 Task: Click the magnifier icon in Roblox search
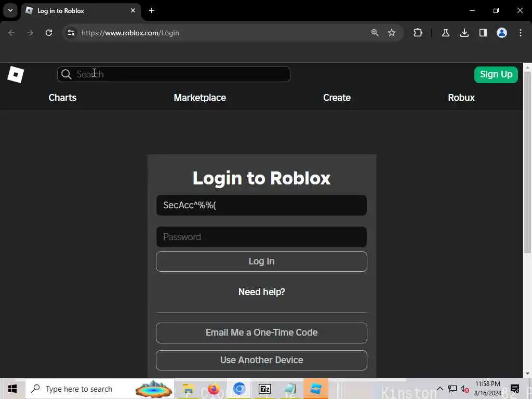(66, 74)
